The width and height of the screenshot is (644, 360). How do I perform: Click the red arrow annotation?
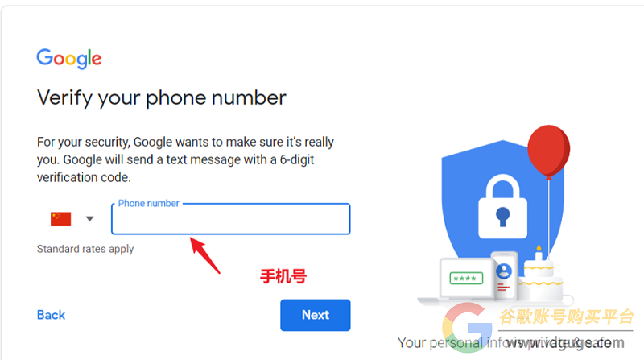[x=205, y=255]
